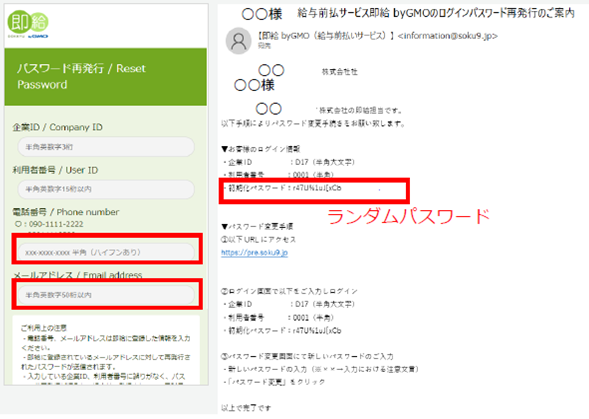Click the 以上で完了です closing line
This screenshot has width=589, height=419.
(246, 408)
